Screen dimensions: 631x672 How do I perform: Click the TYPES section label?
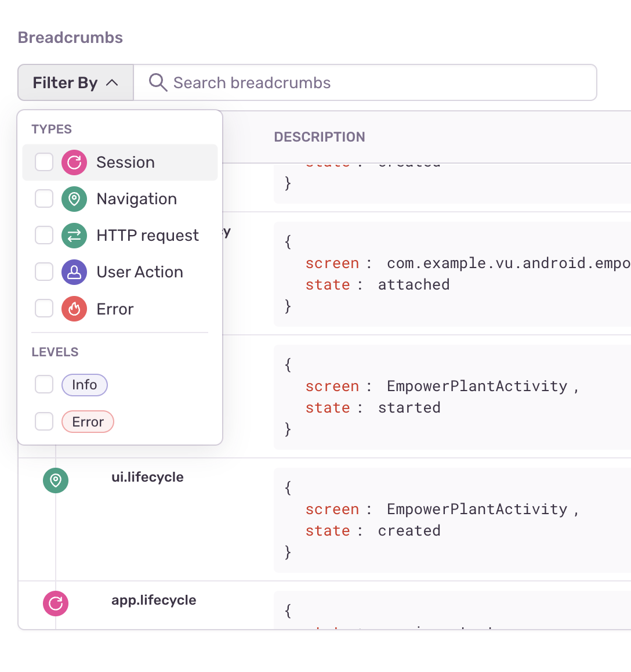[52, 129]
